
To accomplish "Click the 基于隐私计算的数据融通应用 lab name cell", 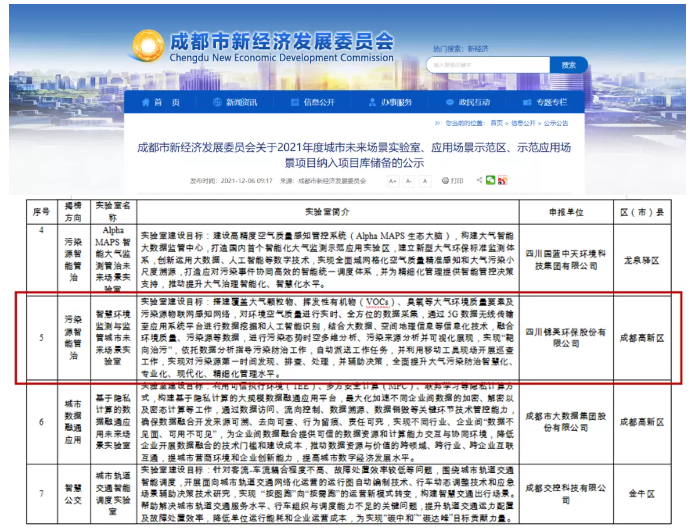I will (113, 422).
